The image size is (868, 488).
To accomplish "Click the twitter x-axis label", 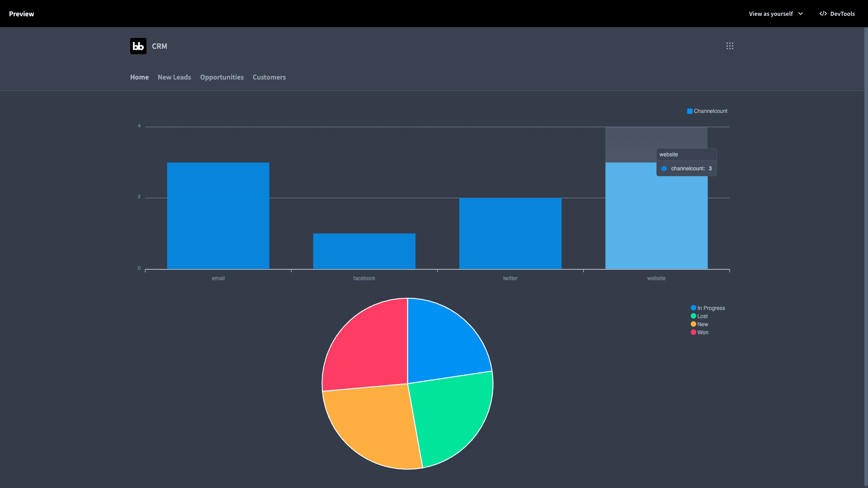I will 510,278.
